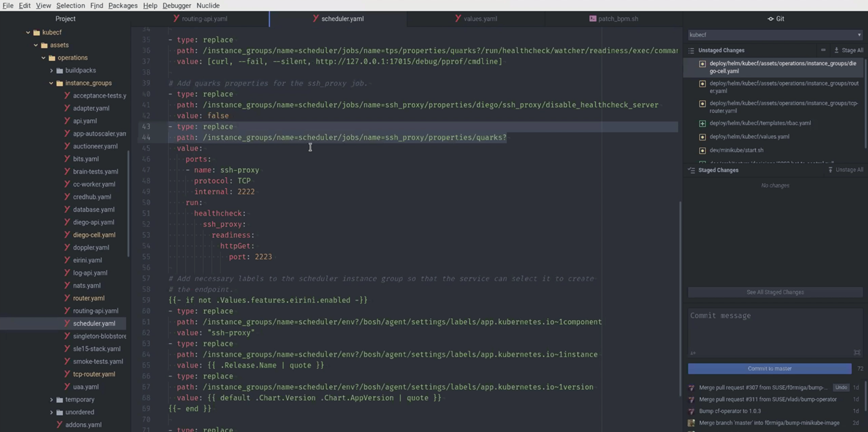Click the shell file icon on patch_bpm.sh tab

coord(593,18)
